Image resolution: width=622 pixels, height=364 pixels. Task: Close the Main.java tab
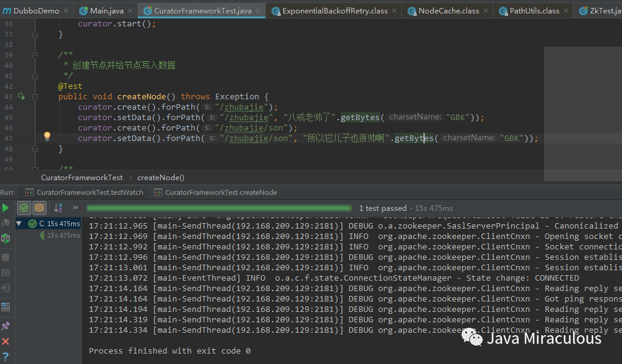(x=130, y=10)
